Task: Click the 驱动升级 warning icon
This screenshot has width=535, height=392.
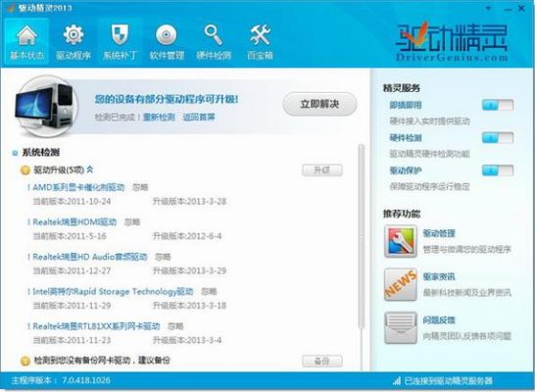Action: point(25,170)
